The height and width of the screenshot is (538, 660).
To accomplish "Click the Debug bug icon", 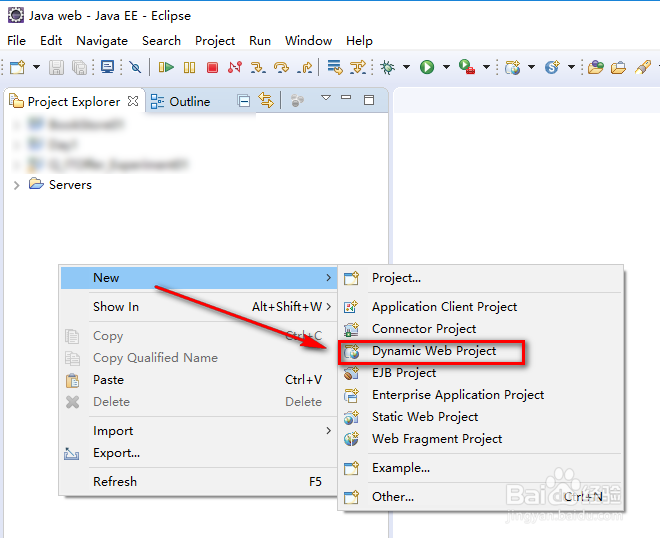I will tap(387, 67).
